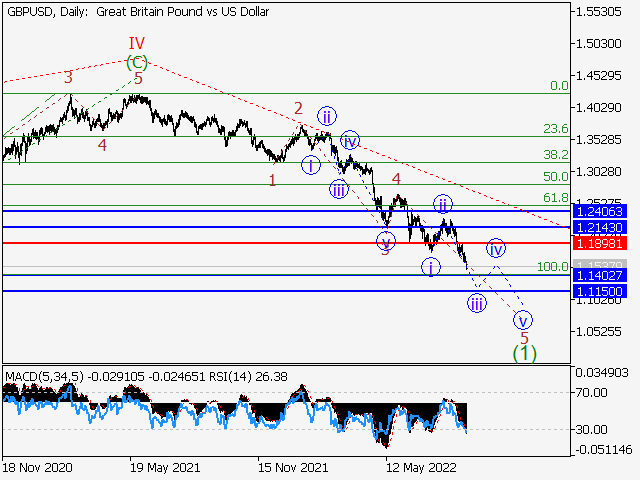Click the 1.30280 price axis label
The image size is (640, 480).
point(598,171)
